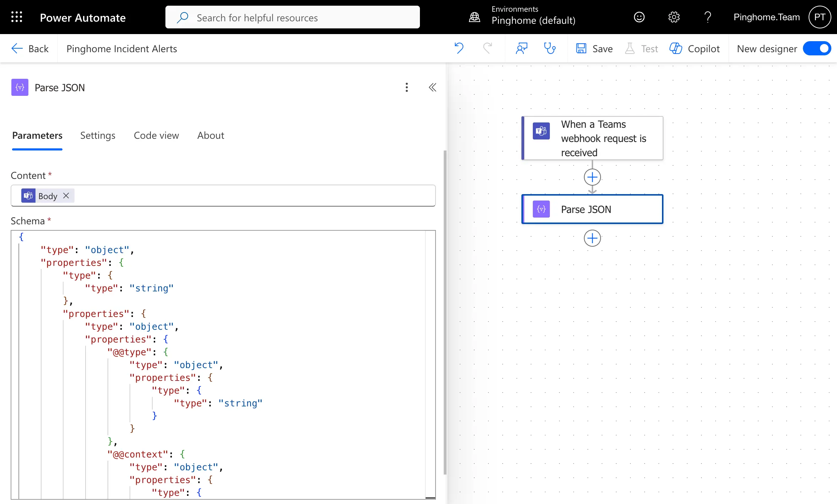Disable the New designer toggle
Image resolution: width=837 pixels, height=504 pixels.
[817, 48]
